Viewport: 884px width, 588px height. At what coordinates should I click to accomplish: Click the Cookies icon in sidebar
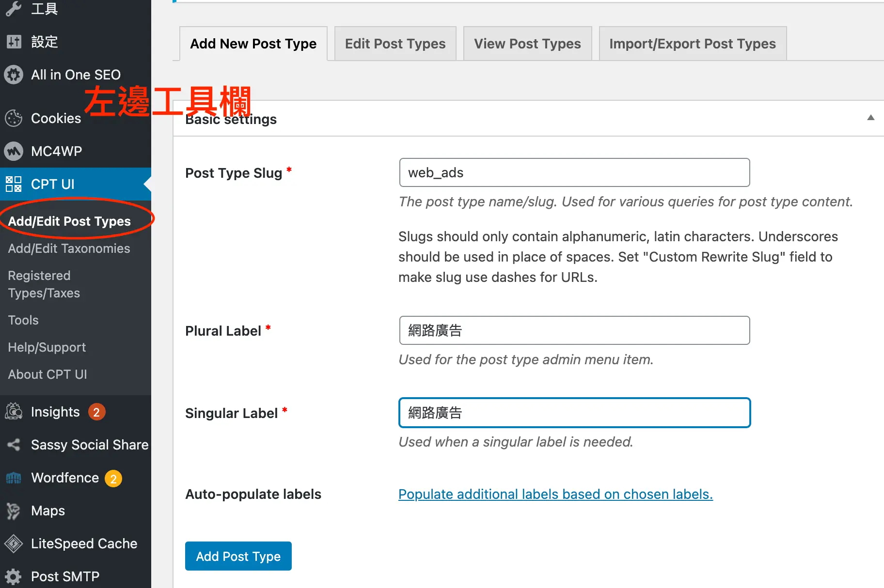coord(14,118)
